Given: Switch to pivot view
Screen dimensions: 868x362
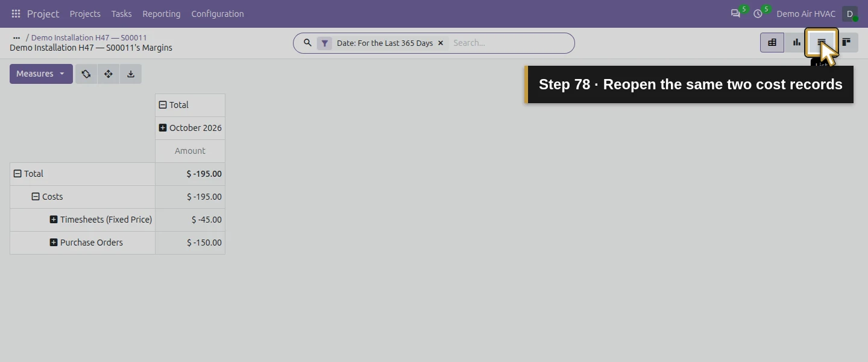Looking at the screenshot, I should click(x=772, y=42).
